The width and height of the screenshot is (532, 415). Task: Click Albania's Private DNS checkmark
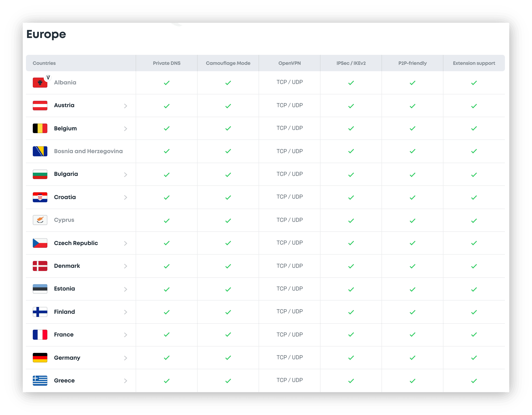(x=167, y=83)
